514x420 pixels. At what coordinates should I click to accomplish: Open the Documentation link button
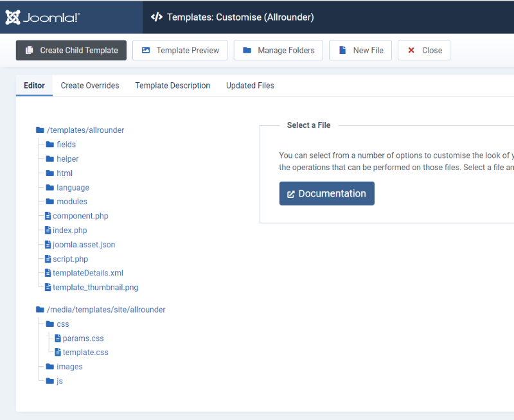pos(327,193)
